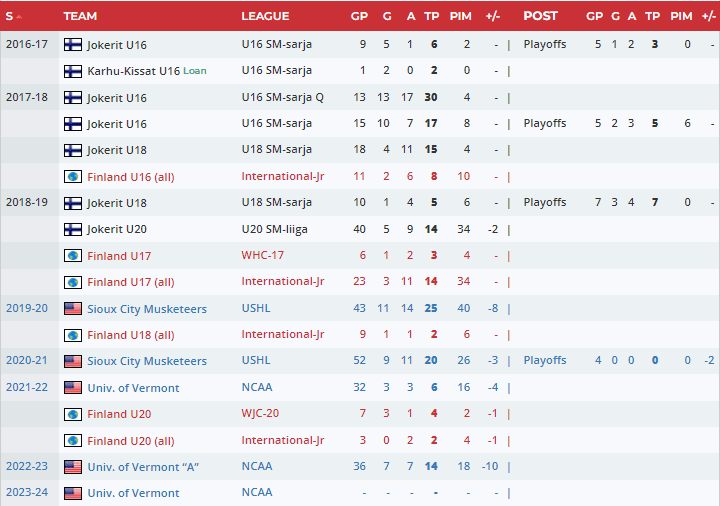Open the USHL league link for 2019-20
Viewport: 720px width, 506px height.
pos(256,308)
